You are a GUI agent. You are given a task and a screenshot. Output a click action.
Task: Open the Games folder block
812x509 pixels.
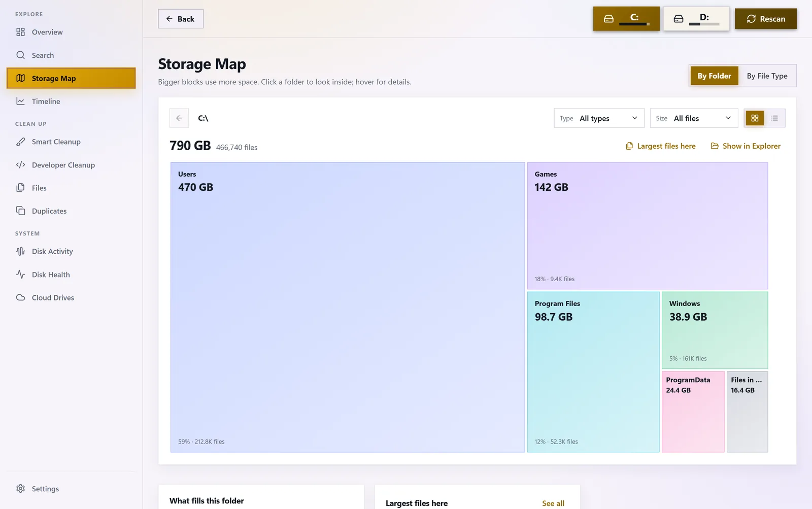pos(647,226)
